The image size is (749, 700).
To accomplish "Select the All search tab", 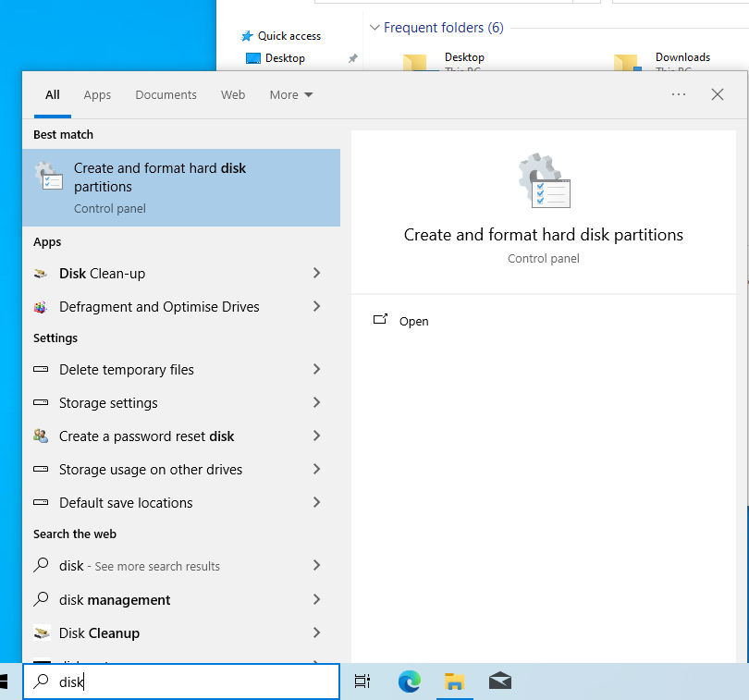I will [x=53, y=94].
